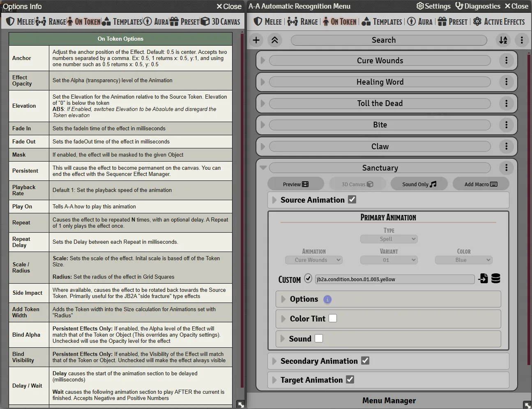Expand the Options section
The image size is (532, 409).
point(283,299)
